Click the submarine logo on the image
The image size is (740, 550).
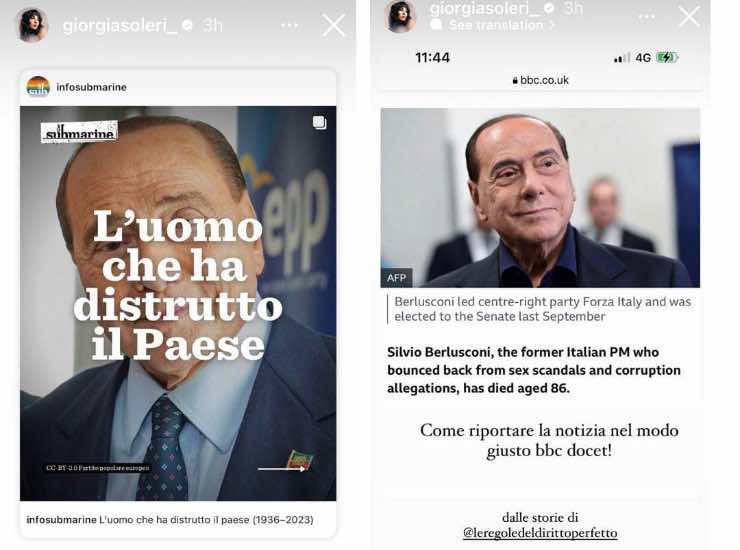coord(79,132)
